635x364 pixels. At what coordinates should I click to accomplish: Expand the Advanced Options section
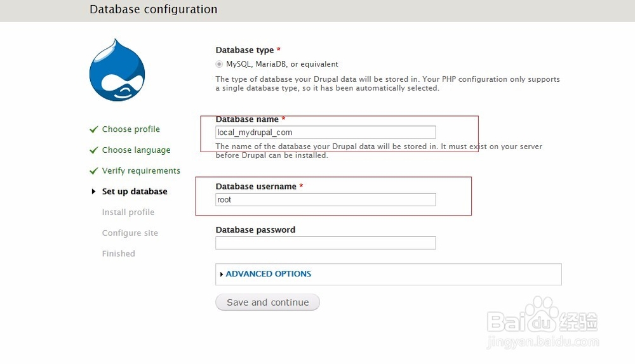click(269, 274)
